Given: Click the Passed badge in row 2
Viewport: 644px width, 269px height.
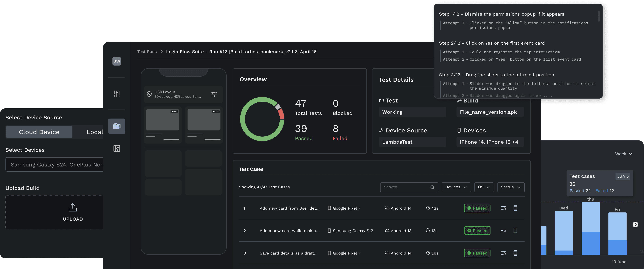Looking at the screenshot, I should 477,231.
